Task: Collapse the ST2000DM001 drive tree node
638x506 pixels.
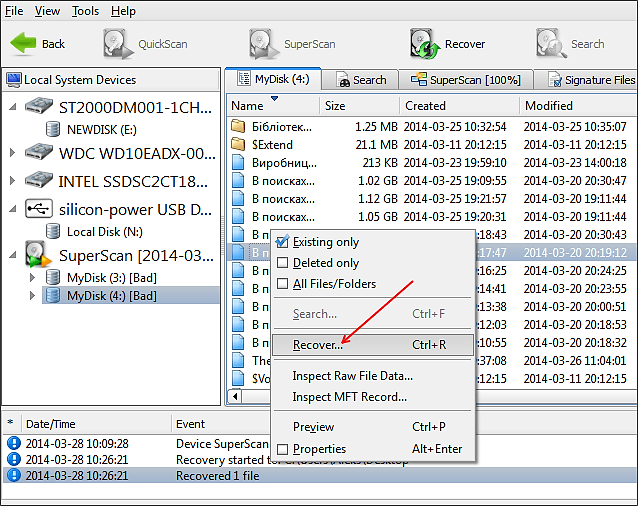Action: [x=13, y=106]
